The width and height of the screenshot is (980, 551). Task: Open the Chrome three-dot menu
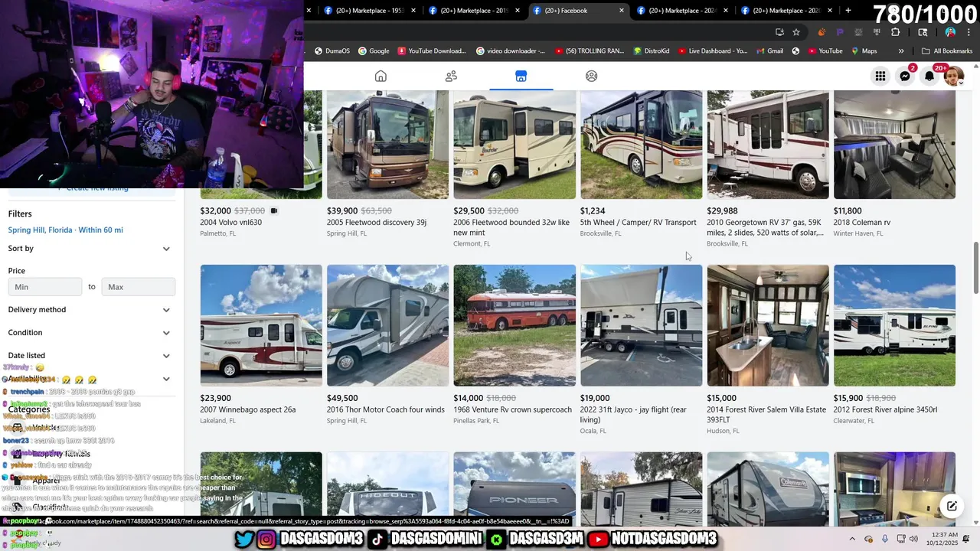(x=969, y=32)
